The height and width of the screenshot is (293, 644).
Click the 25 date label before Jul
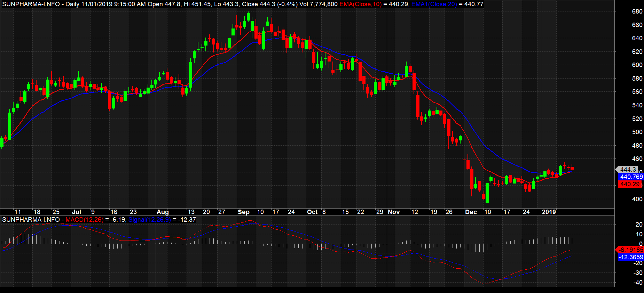(x=56, y=212)
